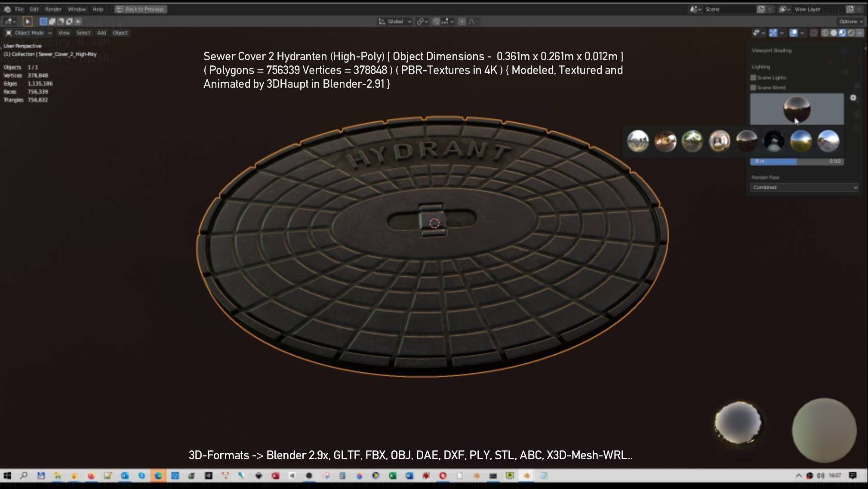Collapse the Viewport Shading options arrow
The width and height of the screenshot is (868, 489).
860,33
